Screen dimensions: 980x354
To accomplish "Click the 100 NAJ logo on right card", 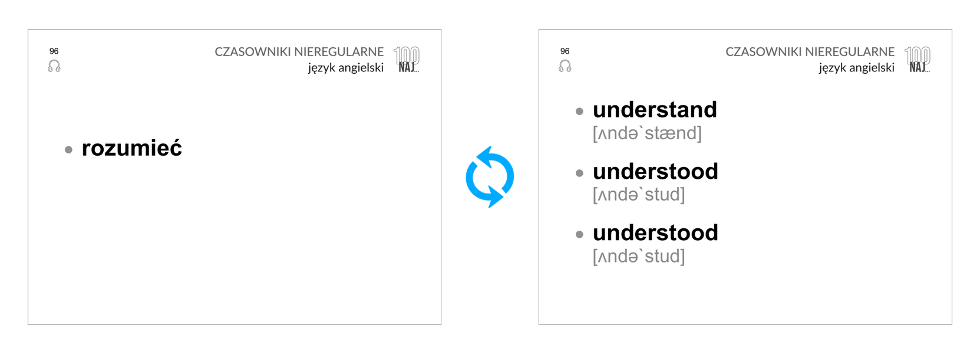I will point(918,60).
